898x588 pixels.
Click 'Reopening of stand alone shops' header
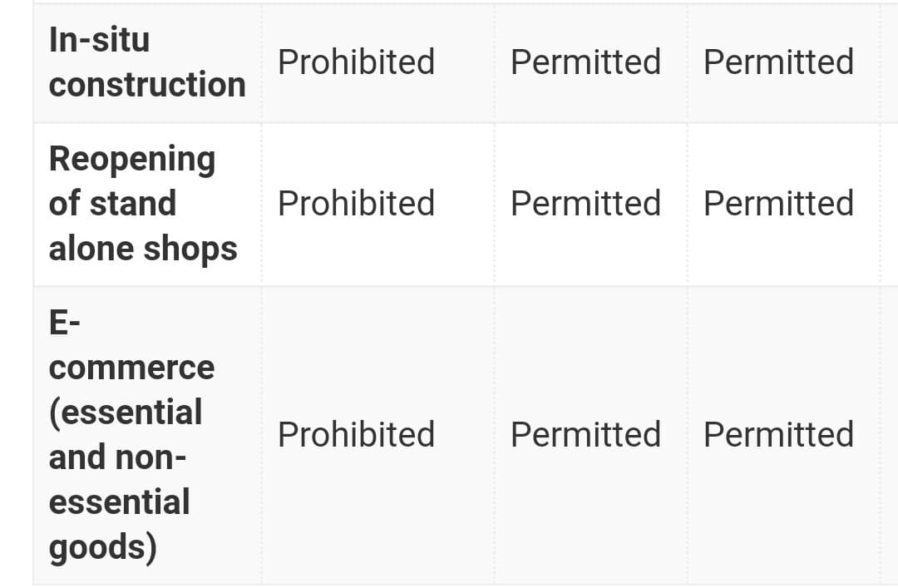coord(147,204)
